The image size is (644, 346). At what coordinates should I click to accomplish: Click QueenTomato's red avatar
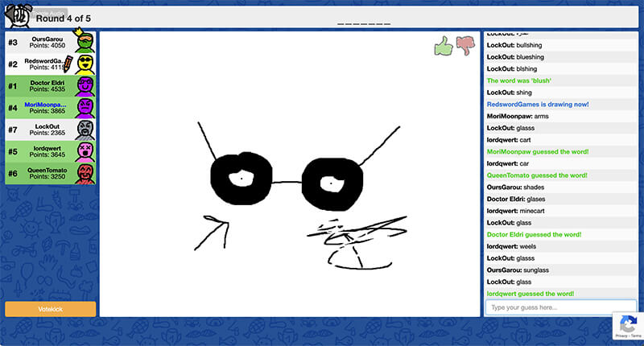pyautogui.click(x=85, y=173)
